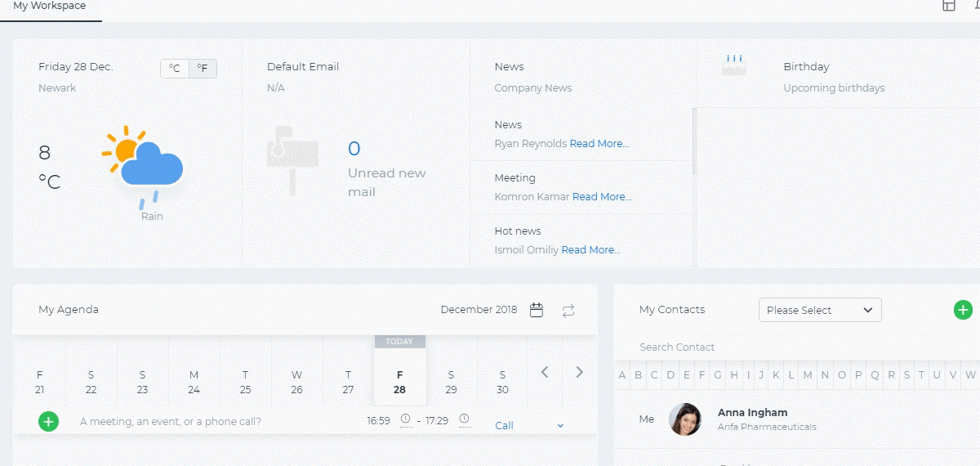Filter contacts by letter K
The height and width of the screenshot is (466, 980).
(x=776, y=375)
